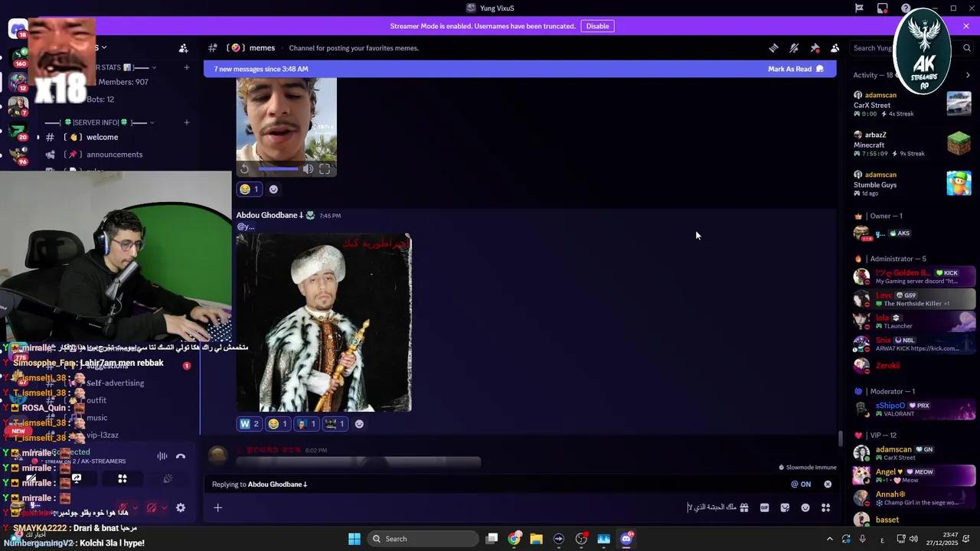
Task: Add reaction to the meme image message
Action: (x=359, y=424)
